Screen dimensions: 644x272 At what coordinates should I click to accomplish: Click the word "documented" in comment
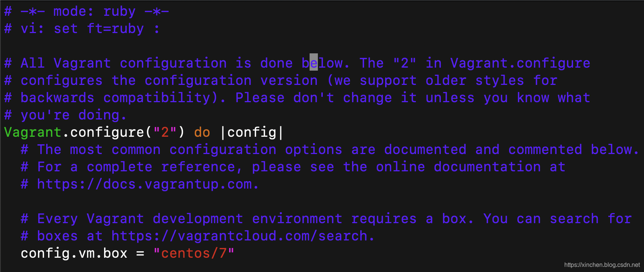(425, 150)
